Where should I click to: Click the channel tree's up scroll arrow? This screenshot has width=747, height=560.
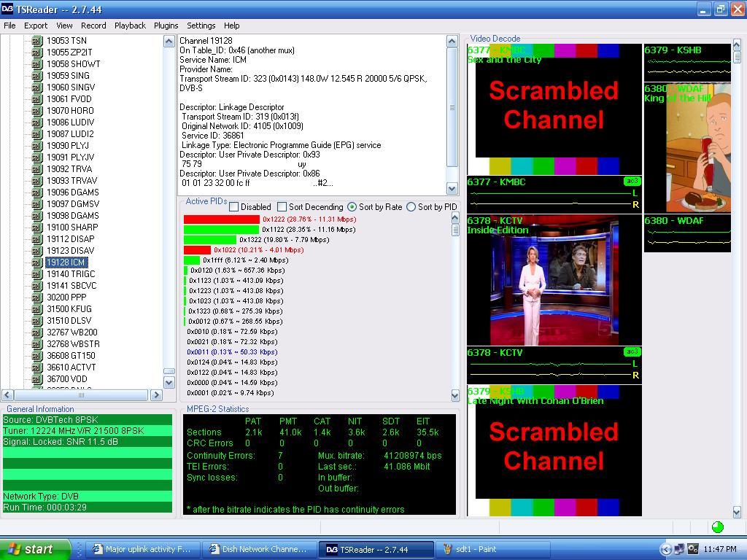tap(169, 42)
